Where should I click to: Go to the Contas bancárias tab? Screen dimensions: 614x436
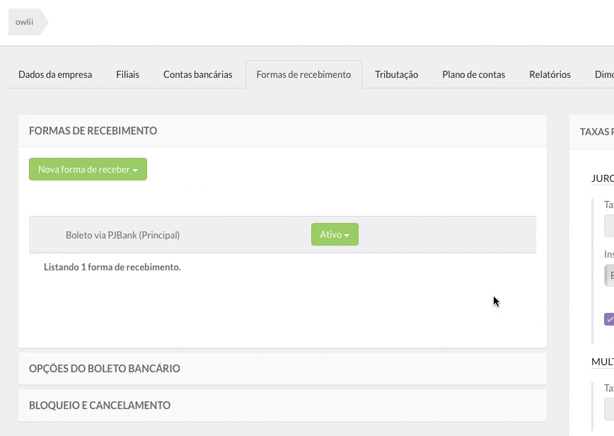(198, 74)
